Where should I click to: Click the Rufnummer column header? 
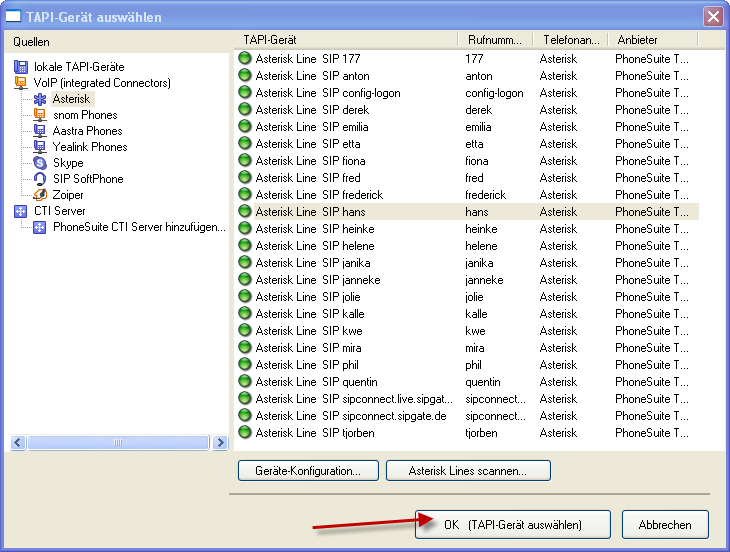click(x=495, y=40)
